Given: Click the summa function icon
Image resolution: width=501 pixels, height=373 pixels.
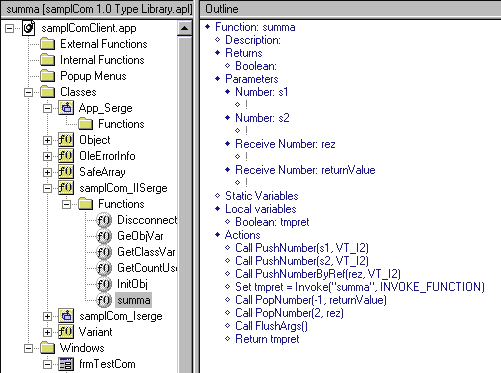Looking at the screenshot, I should click(104, 300).
